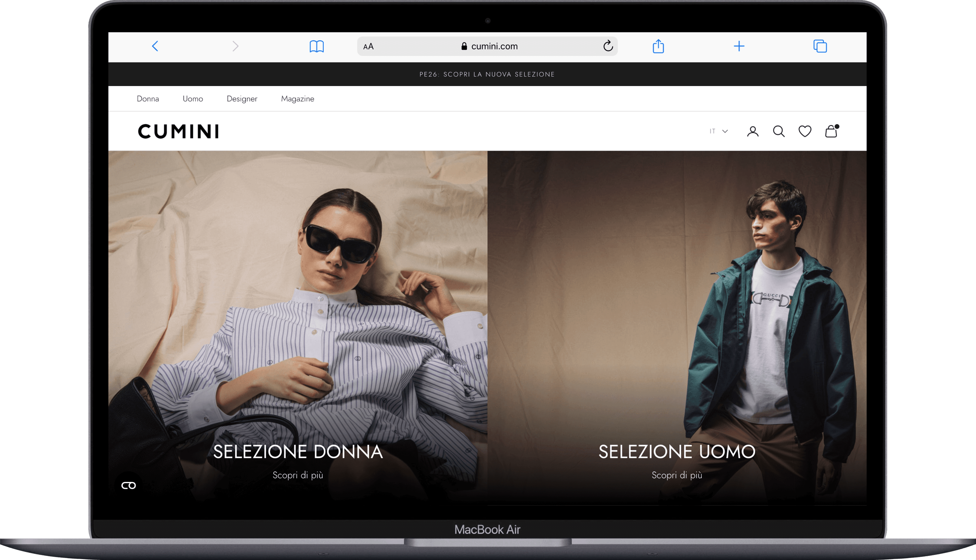Open the accessibility widget in bottom left corner

pos(129,486)
